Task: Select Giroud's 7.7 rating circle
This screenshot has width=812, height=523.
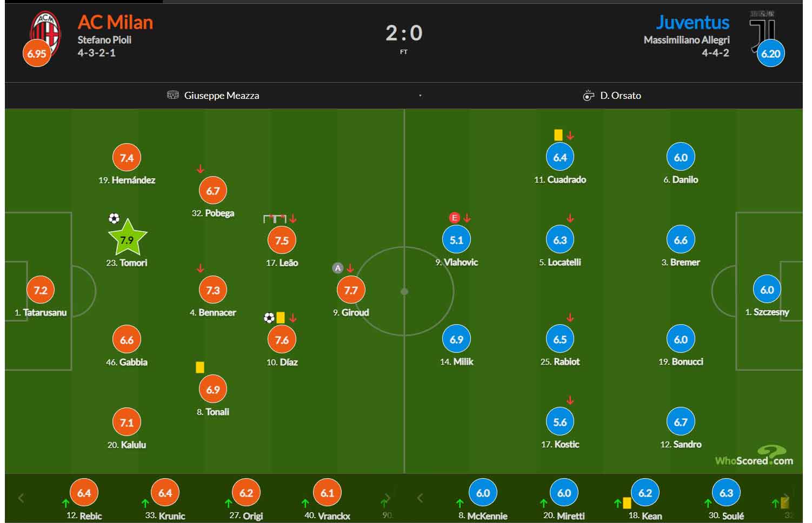Action: click(351, 290)
